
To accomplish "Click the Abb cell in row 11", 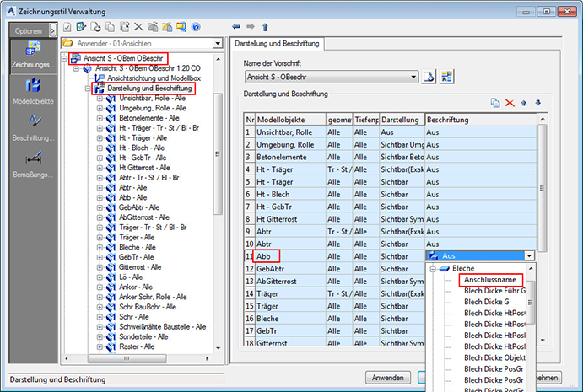I will coord(290,256).
